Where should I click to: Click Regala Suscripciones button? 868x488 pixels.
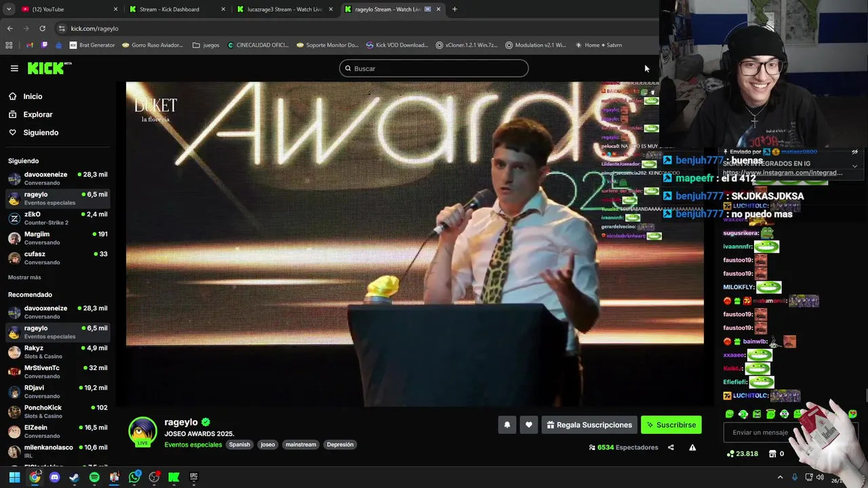click(589, 425)
